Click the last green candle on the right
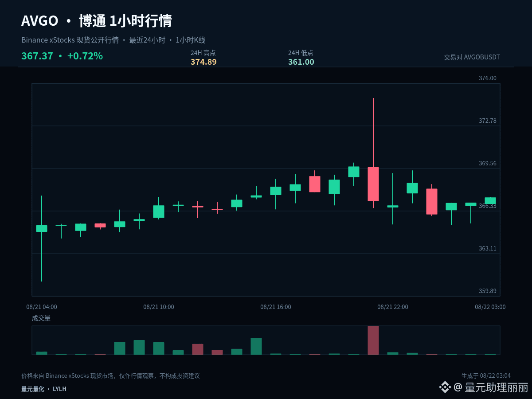Image resolution: width=532 pixels, height=399 pixels. 490,200
